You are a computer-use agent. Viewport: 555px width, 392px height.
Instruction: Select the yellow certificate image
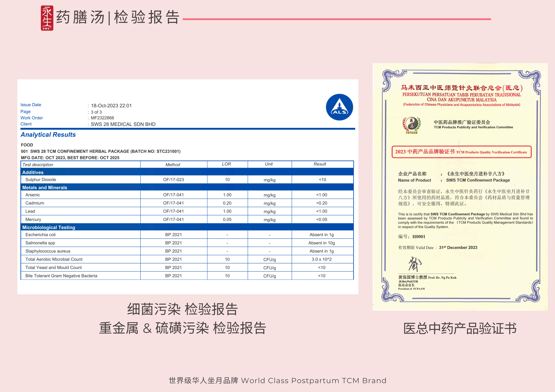coord(460,187)
